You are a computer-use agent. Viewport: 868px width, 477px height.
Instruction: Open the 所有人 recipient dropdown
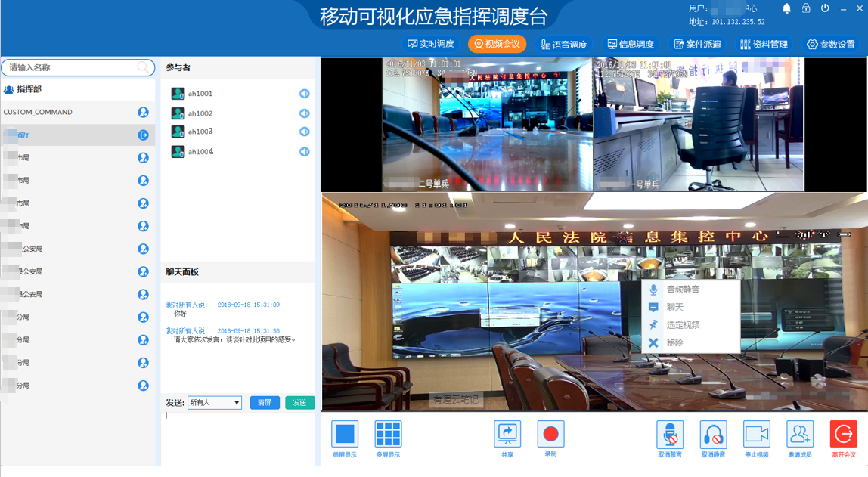coord(215,403)
